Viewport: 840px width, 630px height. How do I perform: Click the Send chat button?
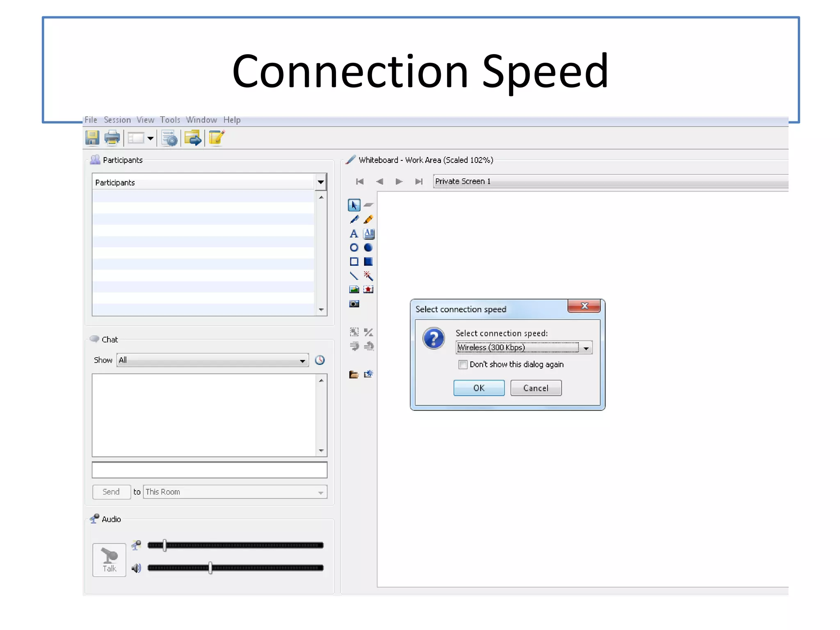coord(111,492)
